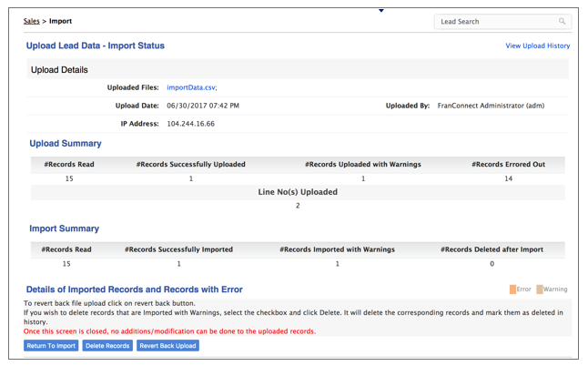Select 15 under Import Summary Records Read
This screenshot has height=366, width=588.
66,264
